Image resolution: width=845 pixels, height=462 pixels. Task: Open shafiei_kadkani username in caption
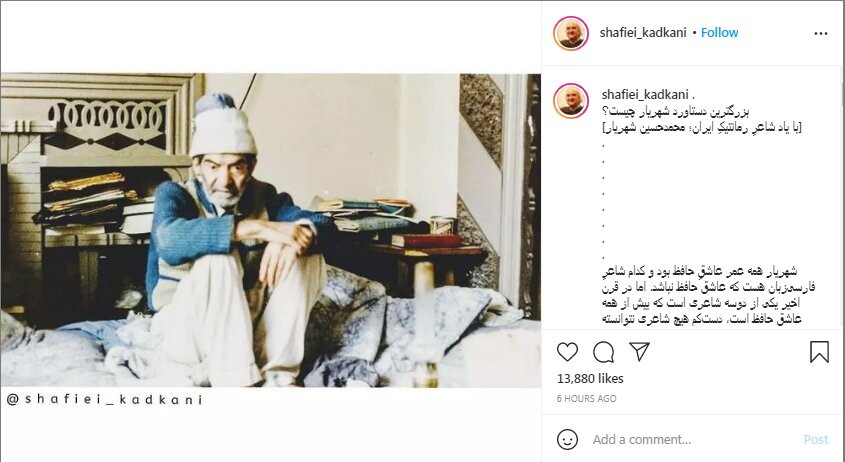(x=645, y=95)
